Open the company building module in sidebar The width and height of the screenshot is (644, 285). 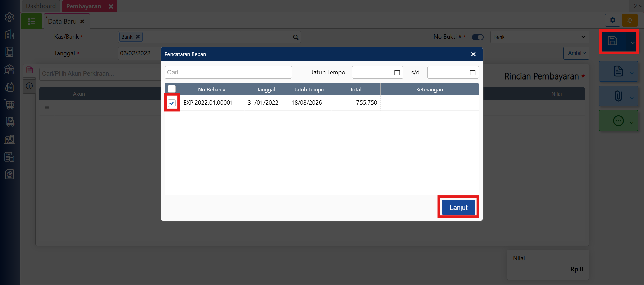(9, 34)
